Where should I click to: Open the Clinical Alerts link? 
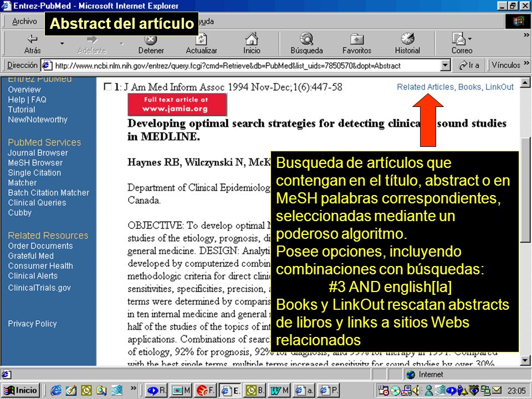[x=33, y=276]
